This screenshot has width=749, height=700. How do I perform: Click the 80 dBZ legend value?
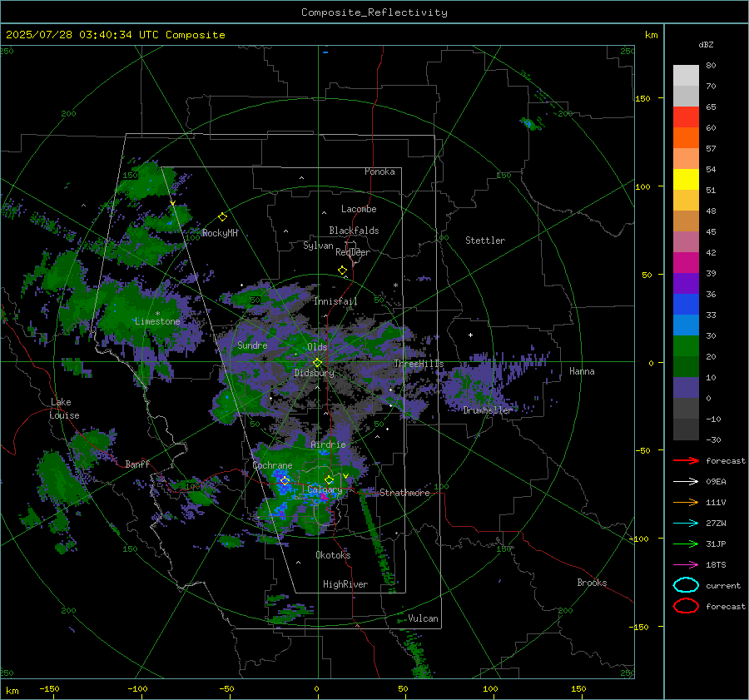711,66
